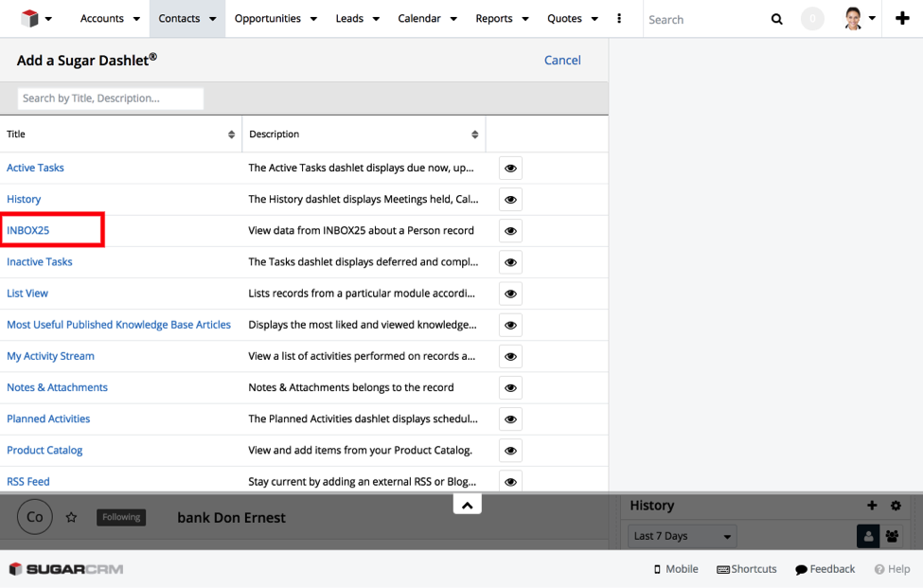Click the Following button on record
Screen dimensions: 923x588
pos(121,517)
